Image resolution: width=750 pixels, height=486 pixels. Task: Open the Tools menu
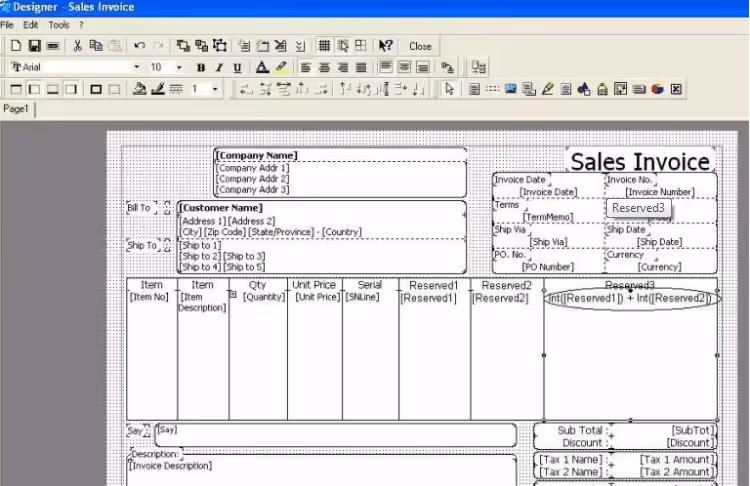(x=58, y=25)
